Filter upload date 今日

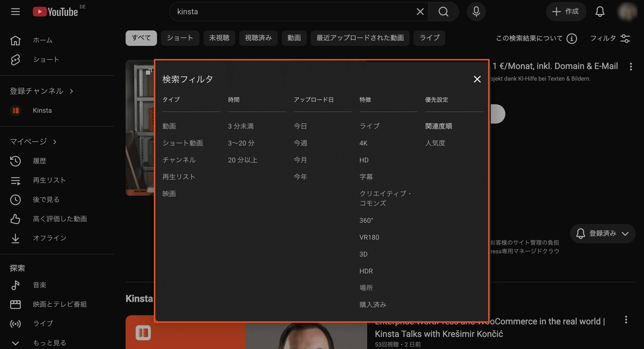300,126
